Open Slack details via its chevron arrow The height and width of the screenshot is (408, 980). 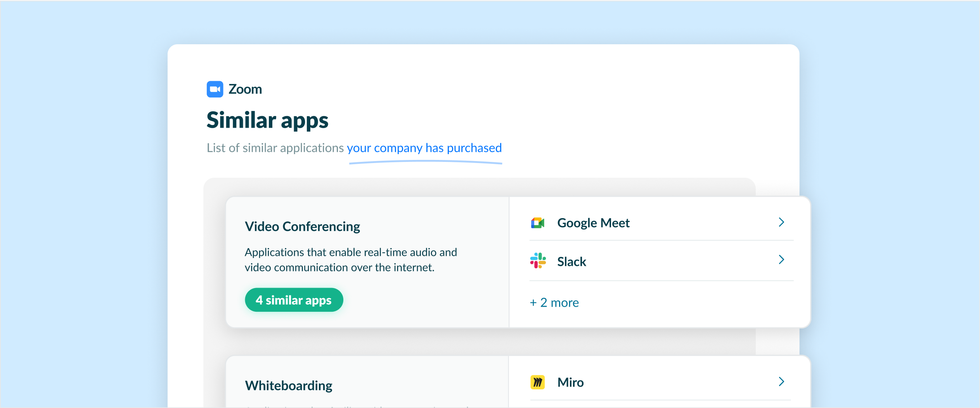point(781,260)
